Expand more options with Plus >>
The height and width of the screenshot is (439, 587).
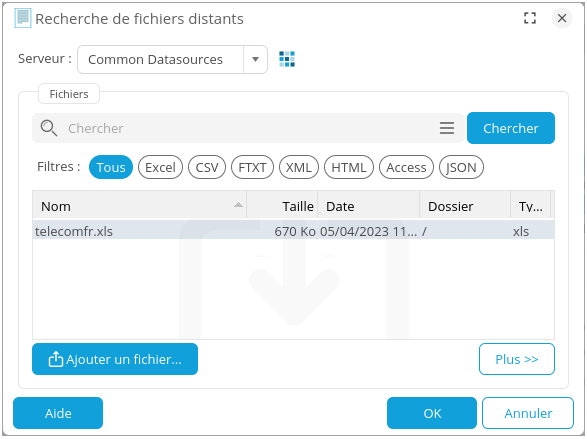tap(517, 359)
